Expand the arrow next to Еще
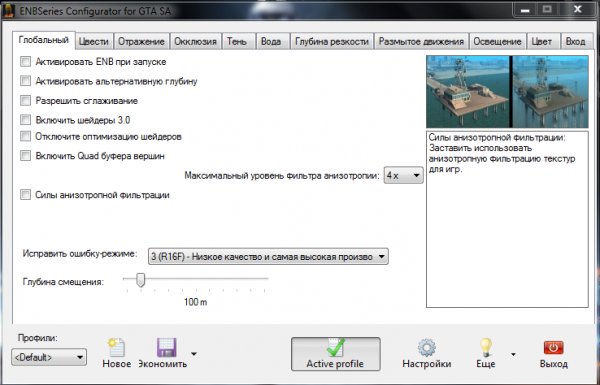Image resolution: width=600 pixels, height=385 pixels. 513,354
